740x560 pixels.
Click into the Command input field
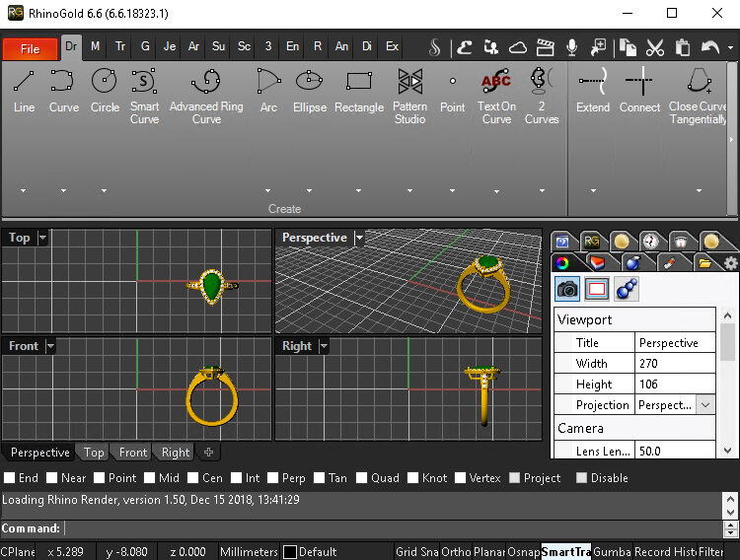[x=395, y=529]
